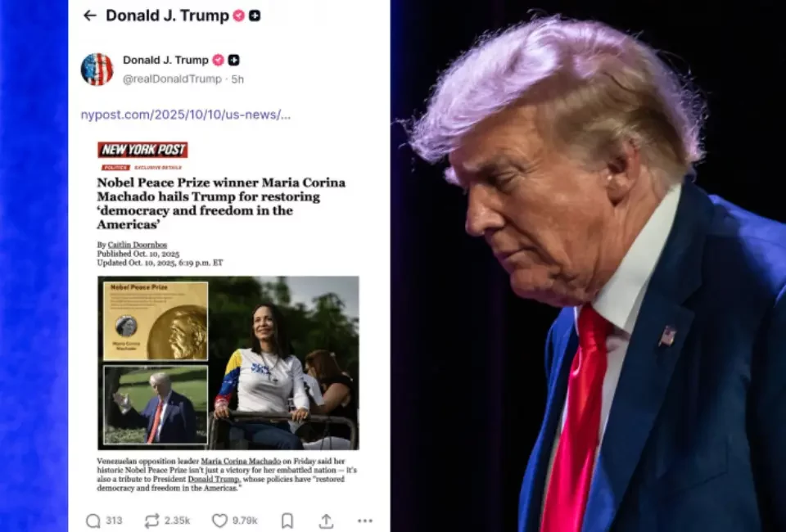The image size is (786, 532).
Task: Select the Politics tag label
Action: pos(115,168)
